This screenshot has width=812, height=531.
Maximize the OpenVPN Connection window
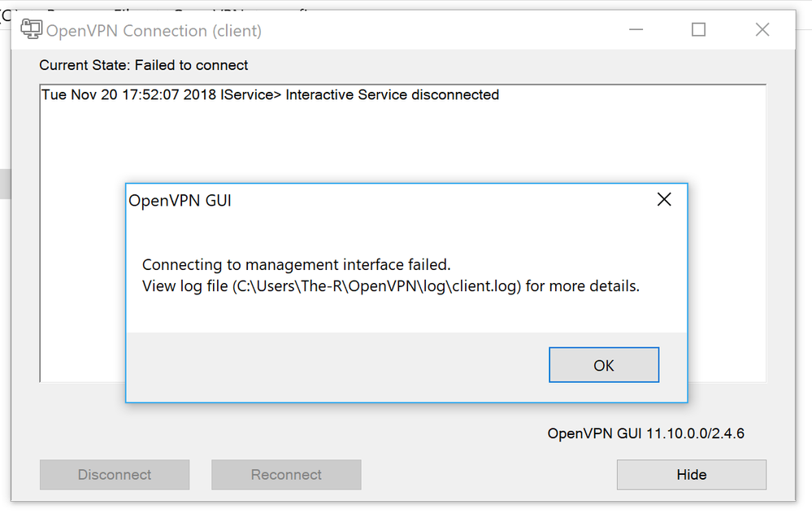pyautogui.click(x=698, y=29)
